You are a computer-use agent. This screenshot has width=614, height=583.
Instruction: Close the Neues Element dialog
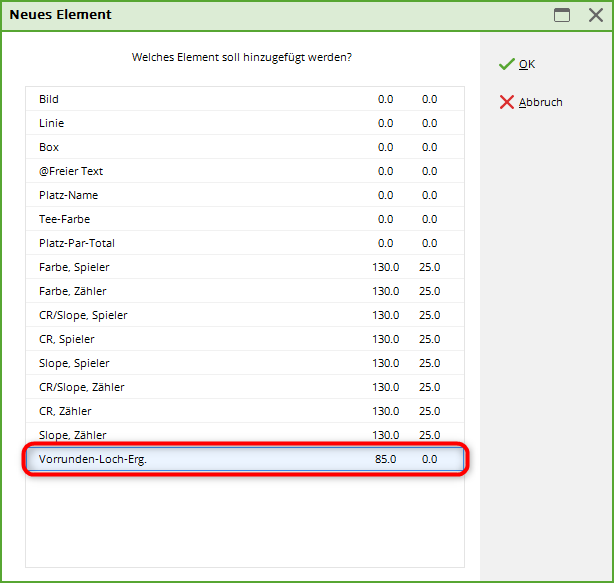click(594, 15)
